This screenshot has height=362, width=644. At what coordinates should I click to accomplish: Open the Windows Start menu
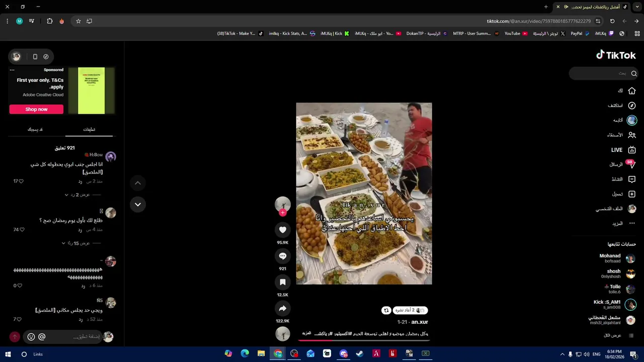[8, 354]
